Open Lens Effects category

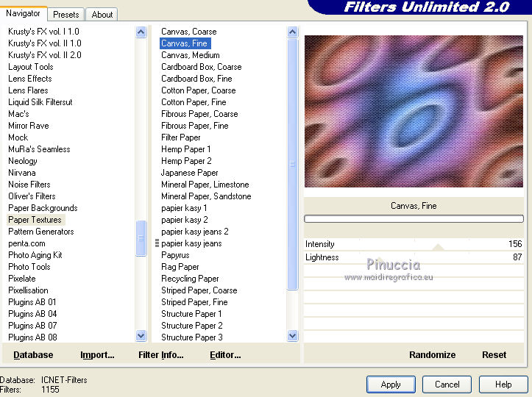click(30, 79)
